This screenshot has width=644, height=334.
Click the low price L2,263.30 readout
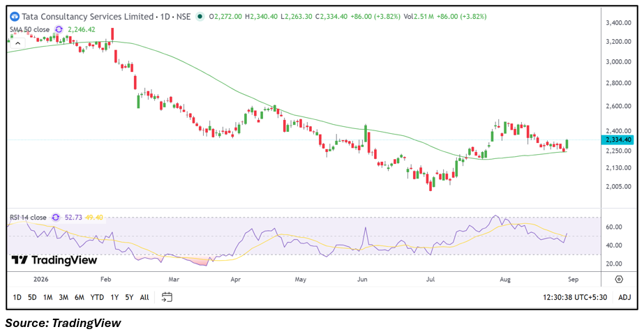297,17
